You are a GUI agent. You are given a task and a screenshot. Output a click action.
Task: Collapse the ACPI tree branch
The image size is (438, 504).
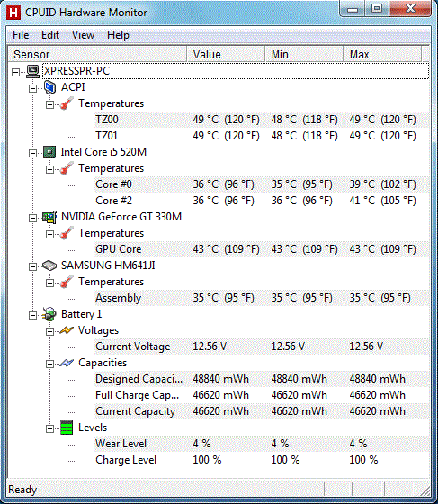pyautogui.click(x=32, y=88)
